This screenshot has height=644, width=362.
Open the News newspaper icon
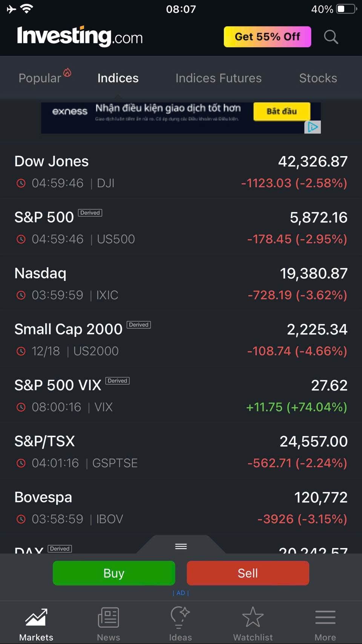[109, 617]
